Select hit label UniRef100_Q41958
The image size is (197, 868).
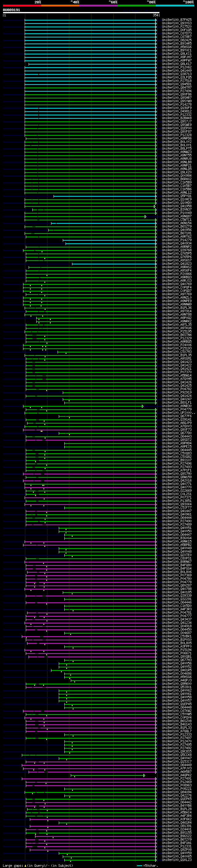(177, 206)
